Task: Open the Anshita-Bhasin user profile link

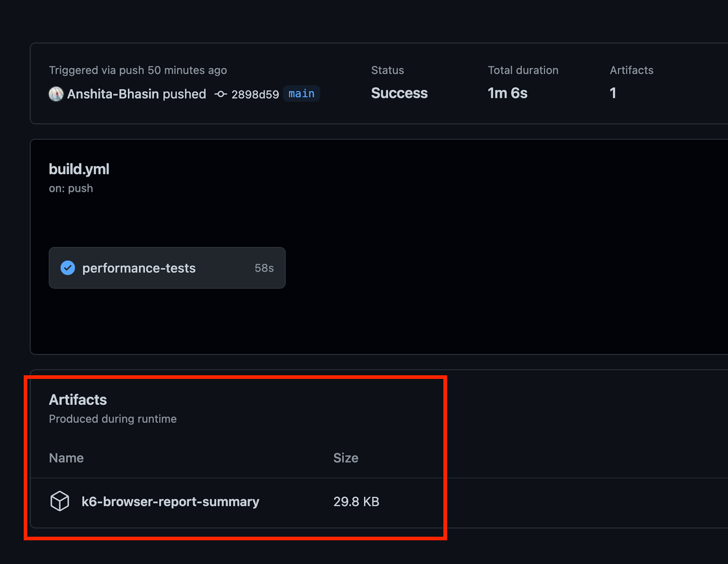Action: (x=113, y=94)
